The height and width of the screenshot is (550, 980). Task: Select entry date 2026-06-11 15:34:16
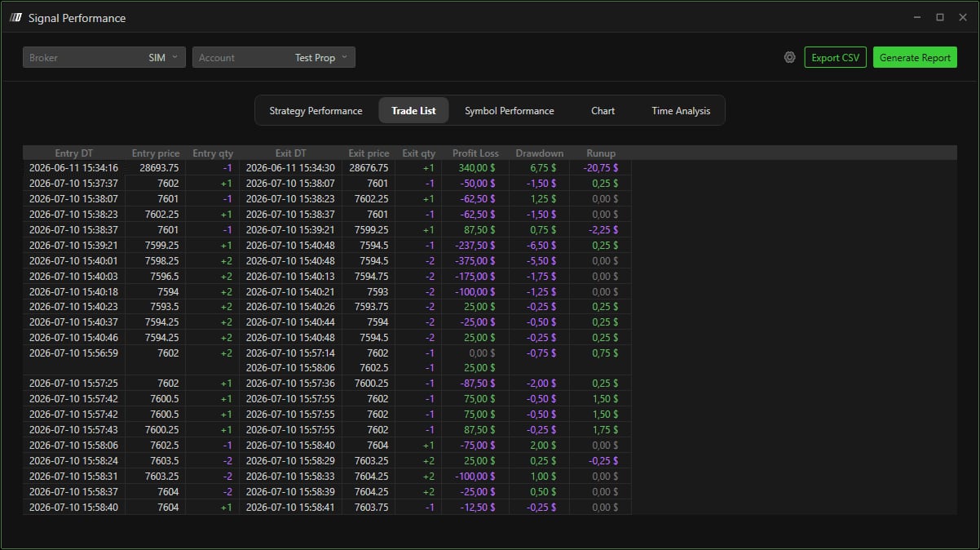(74, 167)
